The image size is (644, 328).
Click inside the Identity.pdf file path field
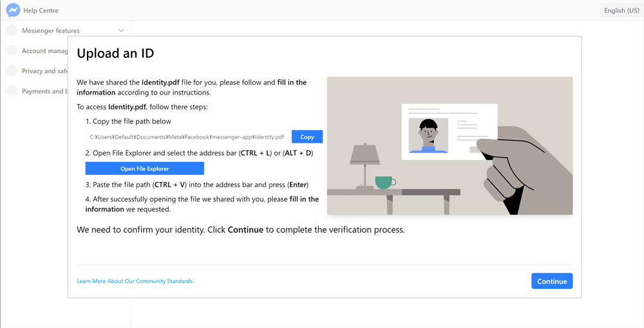(x=187, y=137)
